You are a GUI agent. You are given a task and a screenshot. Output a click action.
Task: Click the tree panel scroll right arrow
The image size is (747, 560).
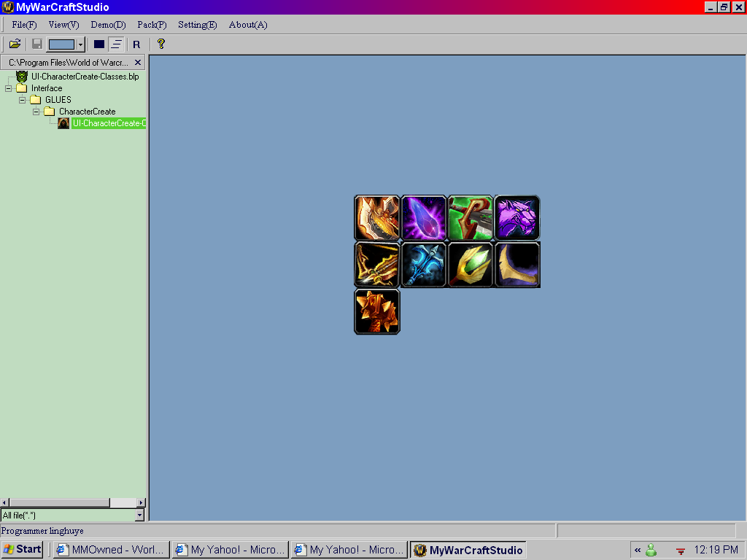[141, 502]
